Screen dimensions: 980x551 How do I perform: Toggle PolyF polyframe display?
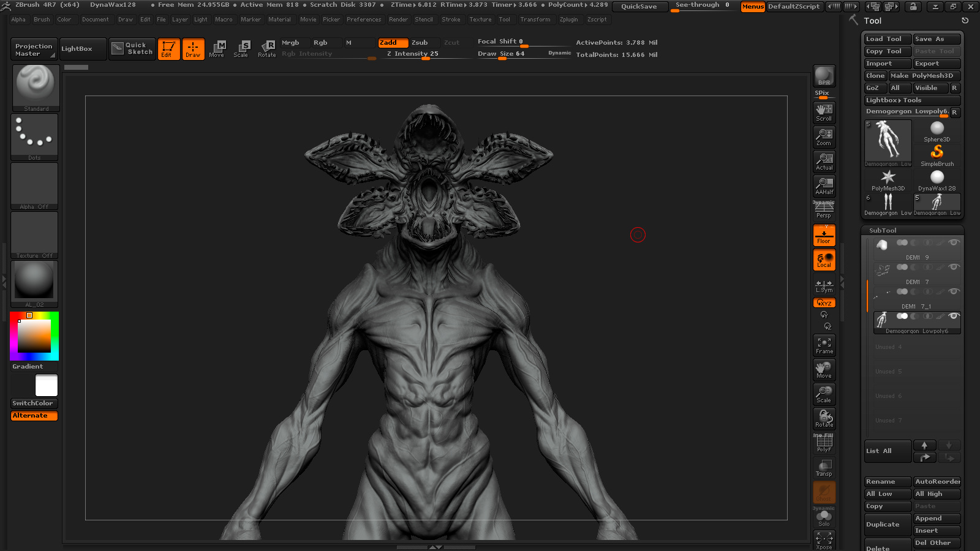click(824, 443)
